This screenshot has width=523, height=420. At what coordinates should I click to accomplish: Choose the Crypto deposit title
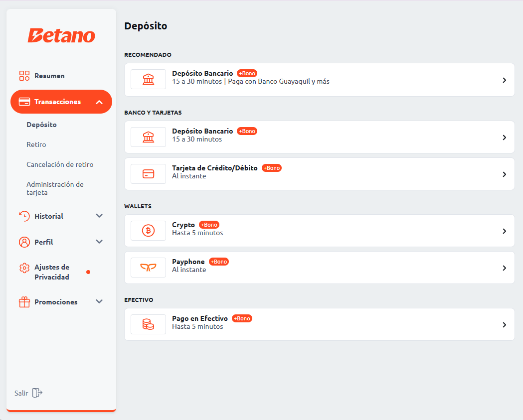click(183, 225)
